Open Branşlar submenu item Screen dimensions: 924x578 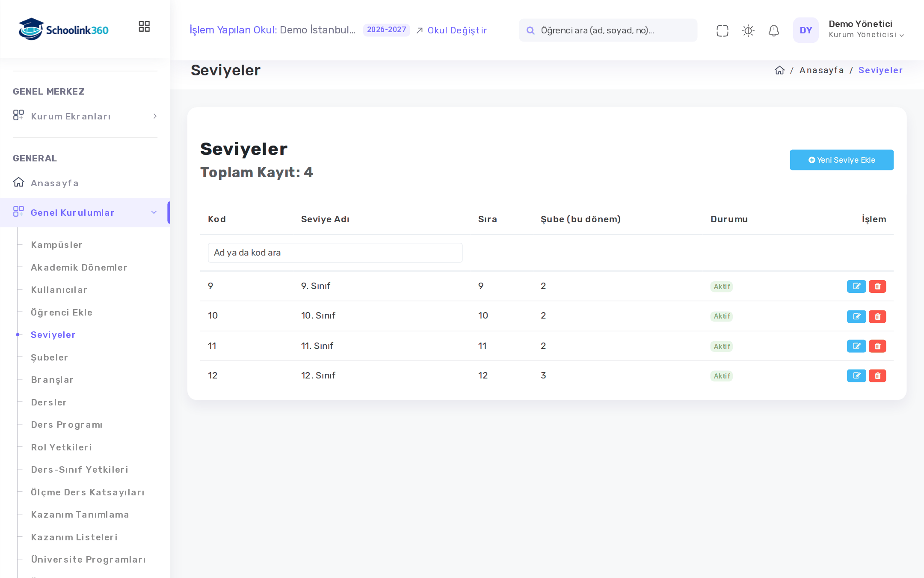pos(52,380)
